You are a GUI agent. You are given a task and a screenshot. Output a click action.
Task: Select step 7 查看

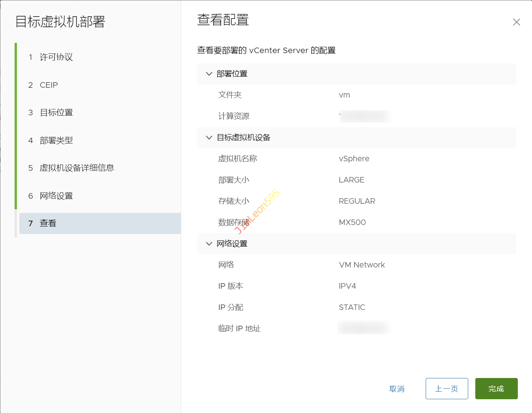click(x=48, y=223)
